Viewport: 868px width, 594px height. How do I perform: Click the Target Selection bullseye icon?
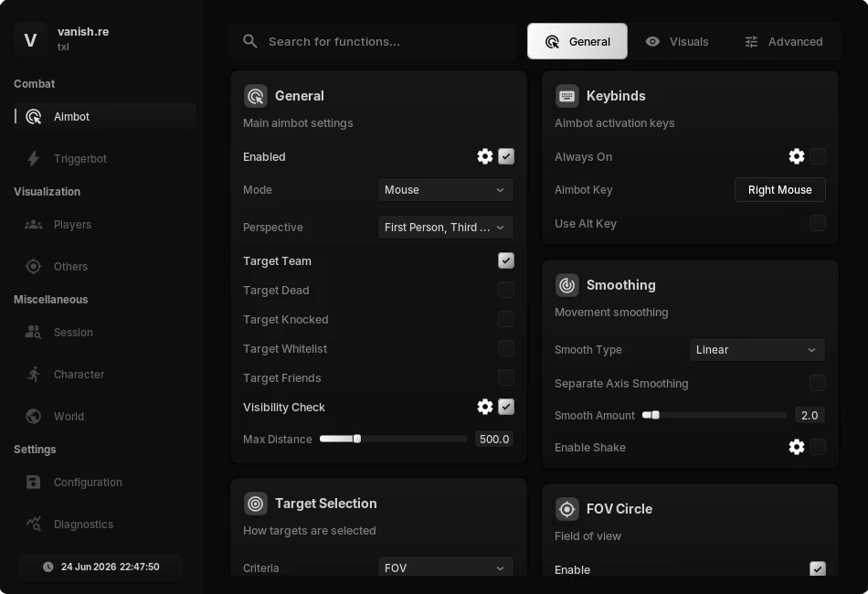click(256, 504)
